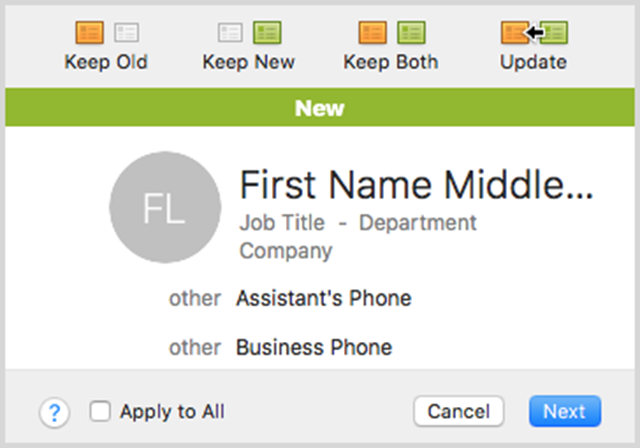The width and height of the screenshot is (640, 448).
Task: Proceed with the Next button
Action: click(564, 411)
